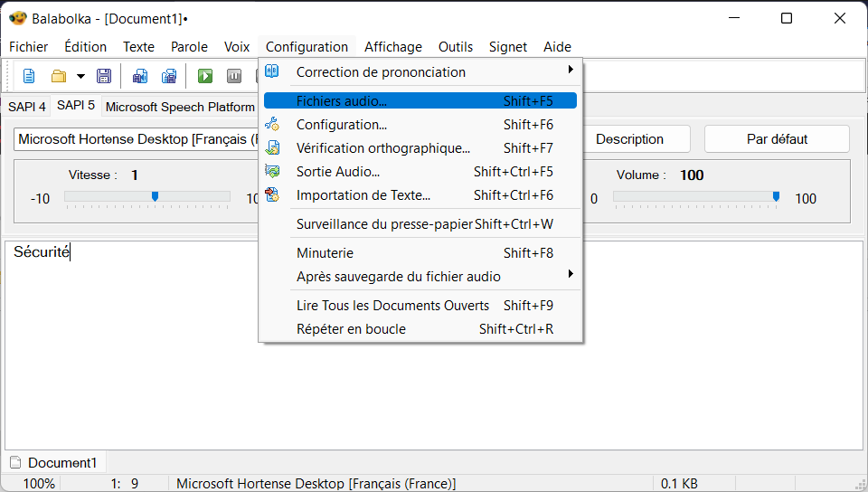This screenshot has height=492, width=868.
Task: Open the voice selection combo box
Action: (x=136, y=139)
